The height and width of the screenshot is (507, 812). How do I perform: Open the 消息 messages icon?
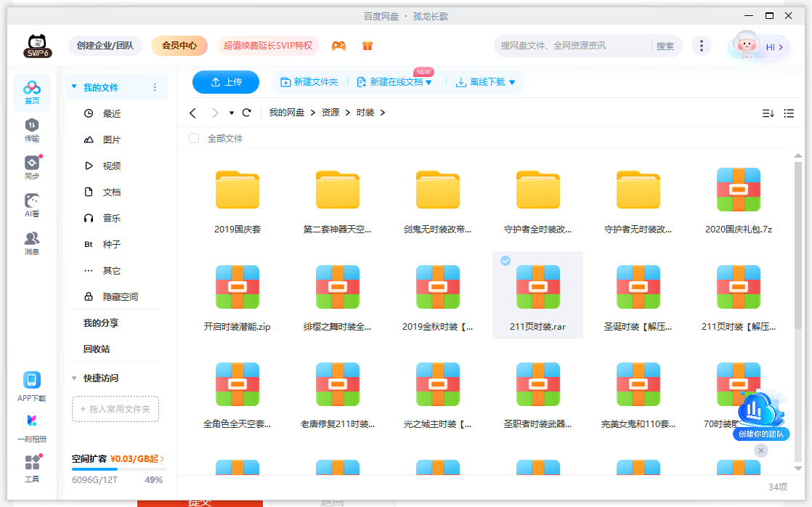tap(32, 243)
